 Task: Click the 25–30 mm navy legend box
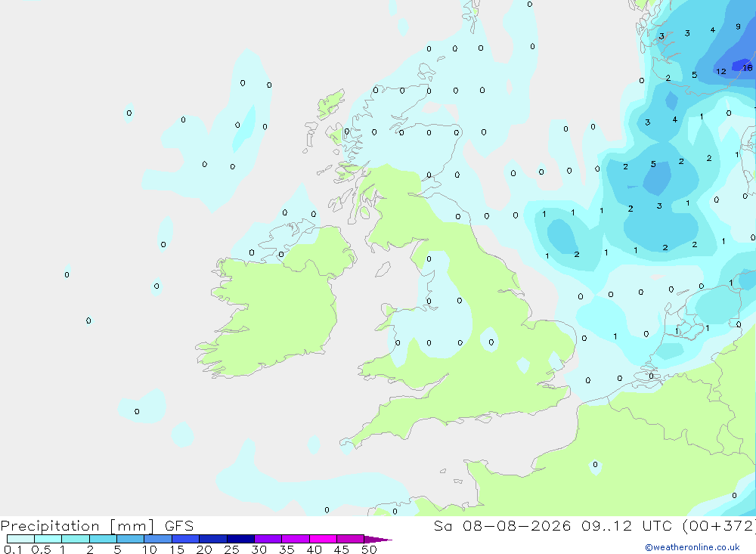tap(240, 539)
